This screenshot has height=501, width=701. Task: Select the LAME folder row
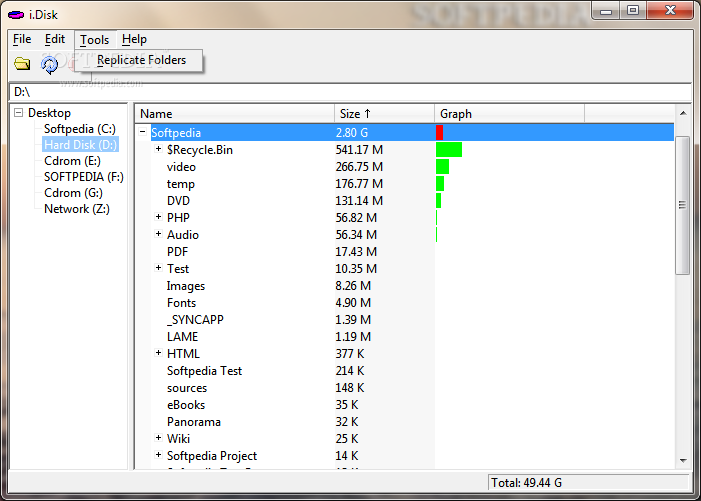point(405,337)
